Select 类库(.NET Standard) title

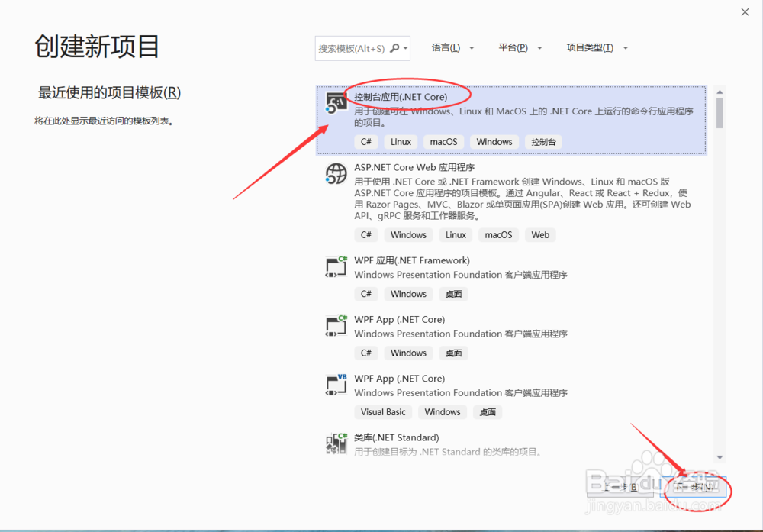coord(397,437)
